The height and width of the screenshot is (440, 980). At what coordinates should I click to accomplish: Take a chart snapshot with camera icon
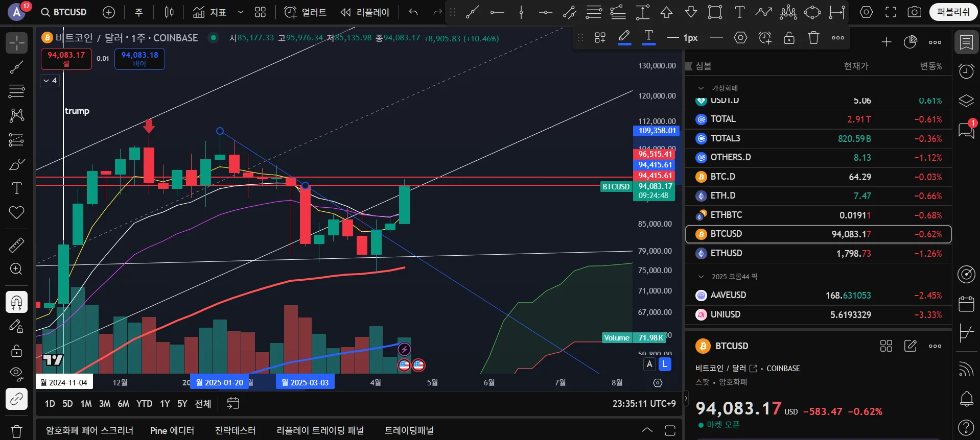pyautogui.click(x=915, y=12)
